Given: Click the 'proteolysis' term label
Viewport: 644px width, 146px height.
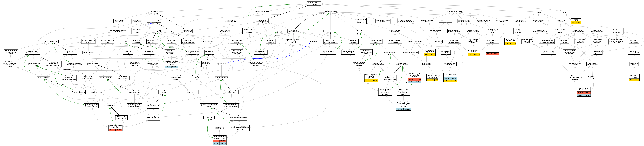Looking at the screenshot, I should [x=493, y=51].
